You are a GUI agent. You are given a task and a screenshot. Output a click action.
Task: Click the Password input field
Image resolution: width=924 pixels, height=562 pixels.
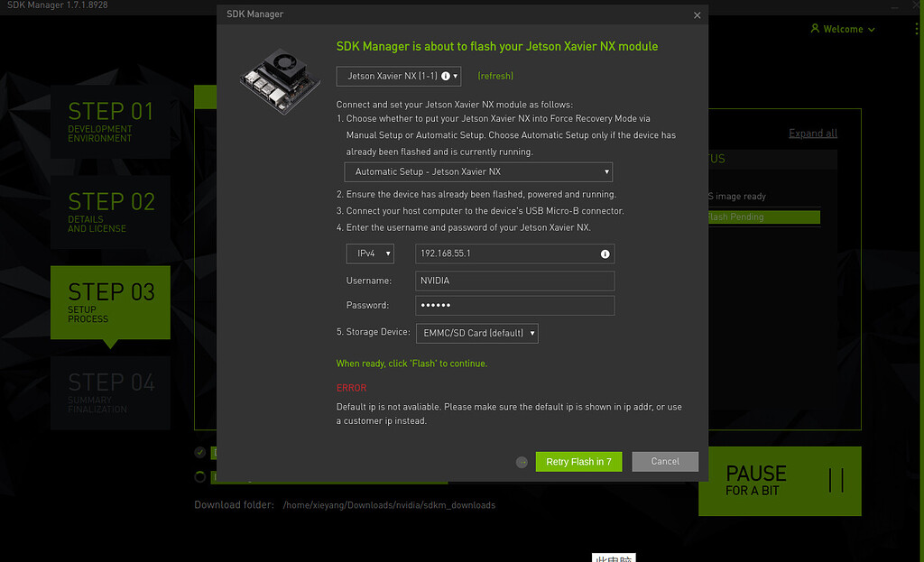tap(514, 305)
